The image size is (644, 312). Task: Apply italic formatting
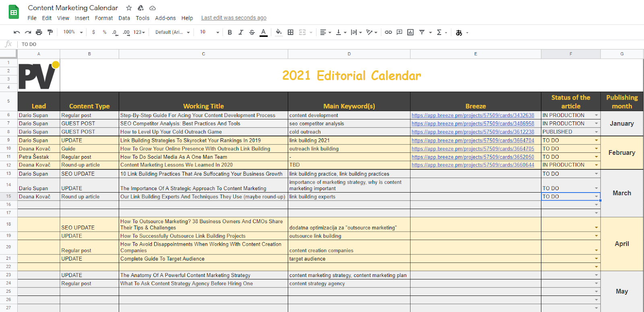pos(241,32)
